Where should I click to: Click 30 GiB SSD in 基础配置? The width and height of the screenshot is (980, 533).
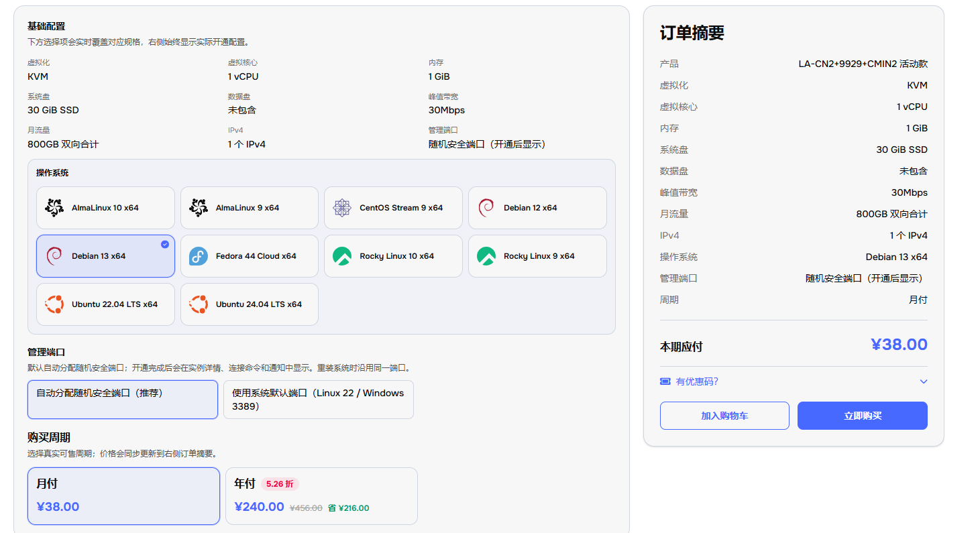coord(53,110)
